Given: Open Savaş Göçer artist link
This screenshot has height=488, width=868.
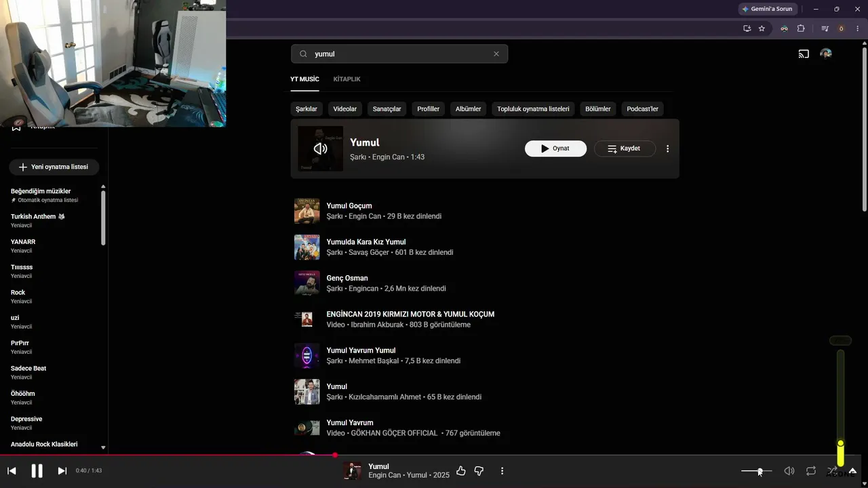Looking at the screenshot, I should click(369, 252).
